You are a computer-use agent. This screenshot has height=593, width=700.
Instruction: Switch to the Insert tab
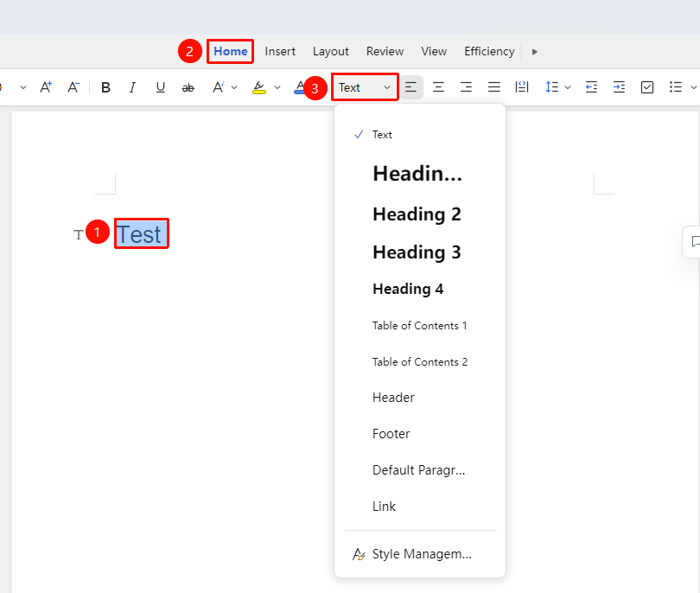pyautogui.click(x=280, y=51)
